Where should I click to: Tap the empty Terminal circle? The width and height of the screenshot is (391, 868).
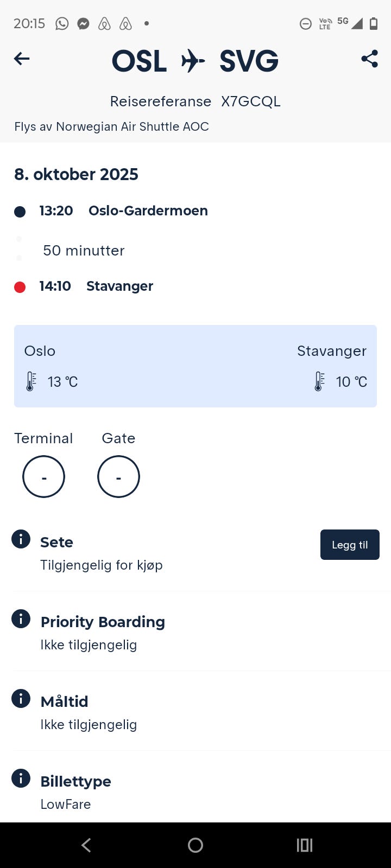[x=43, y=476]
